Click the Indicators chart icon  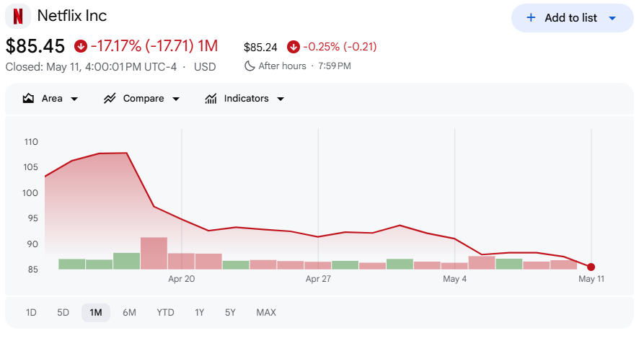(x=211, y=99)
